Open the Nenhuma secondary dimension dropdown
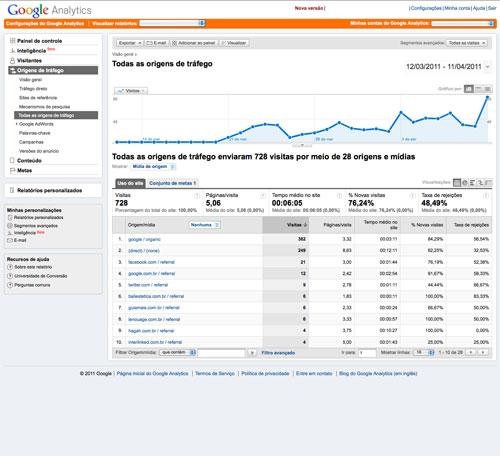This screenshot has width=500, height=456. coord(205,225)
